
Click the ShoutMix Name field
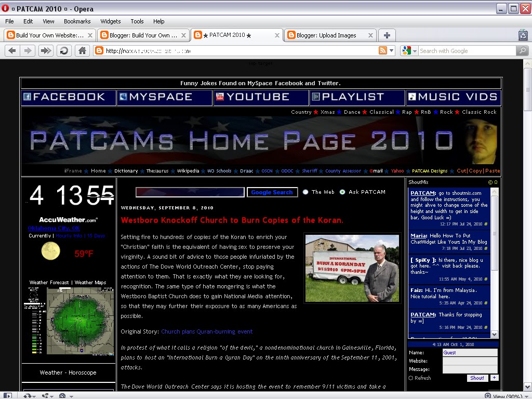pyautogui.click(x=470, y=353)
